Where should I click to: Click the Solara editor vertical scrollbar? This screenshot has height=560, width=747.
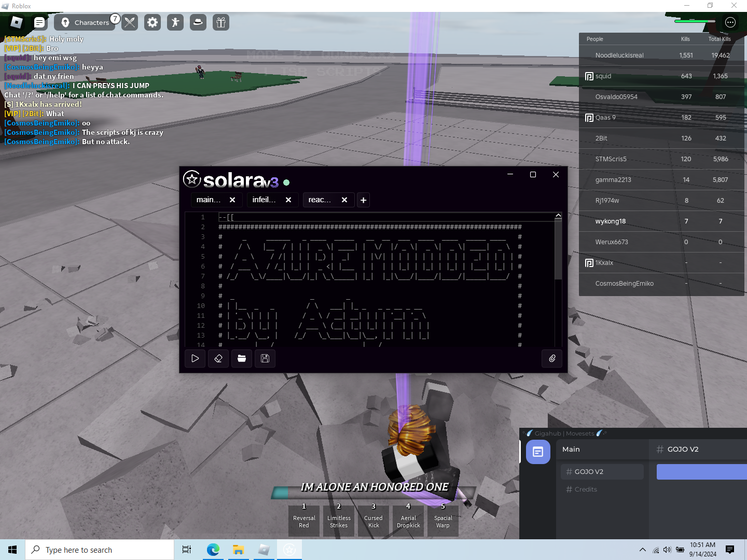[558, 249]
